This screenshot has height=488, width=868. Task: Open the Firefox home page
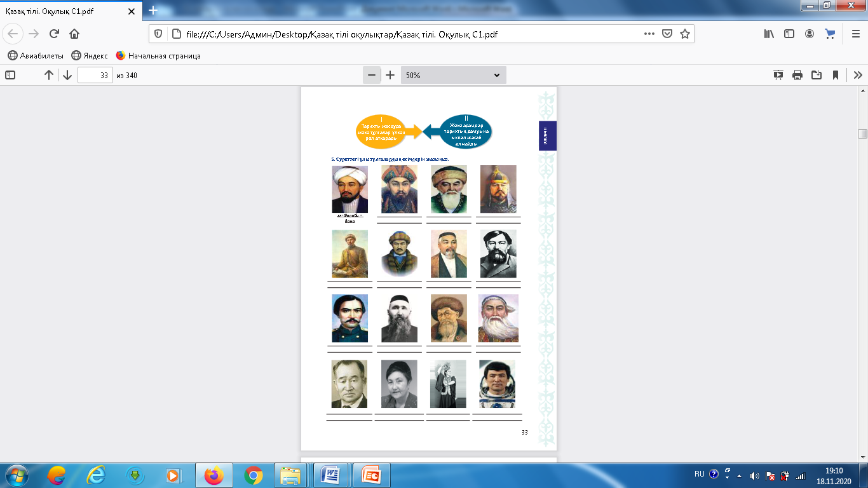click(x=74, y=34)
